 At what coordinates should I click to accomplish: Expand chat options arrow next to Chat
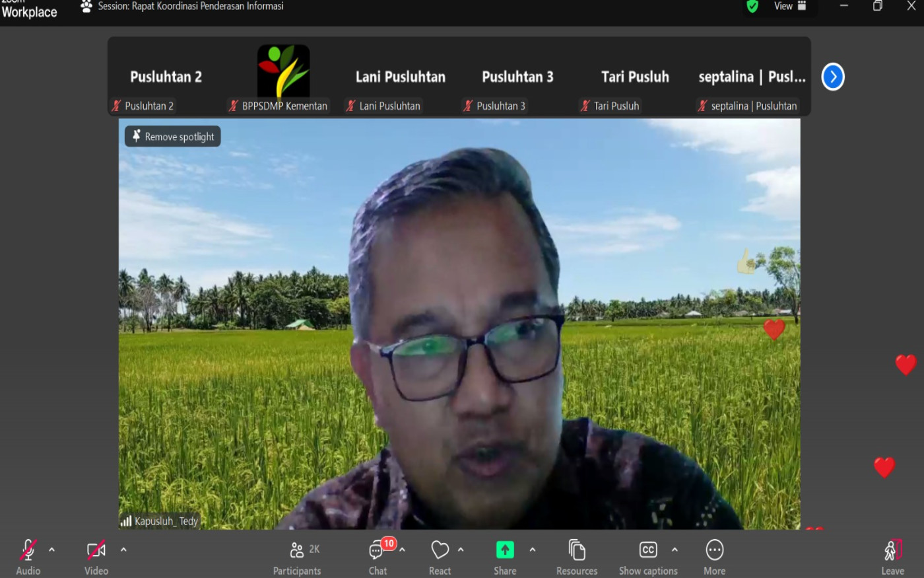click(402, 550)
